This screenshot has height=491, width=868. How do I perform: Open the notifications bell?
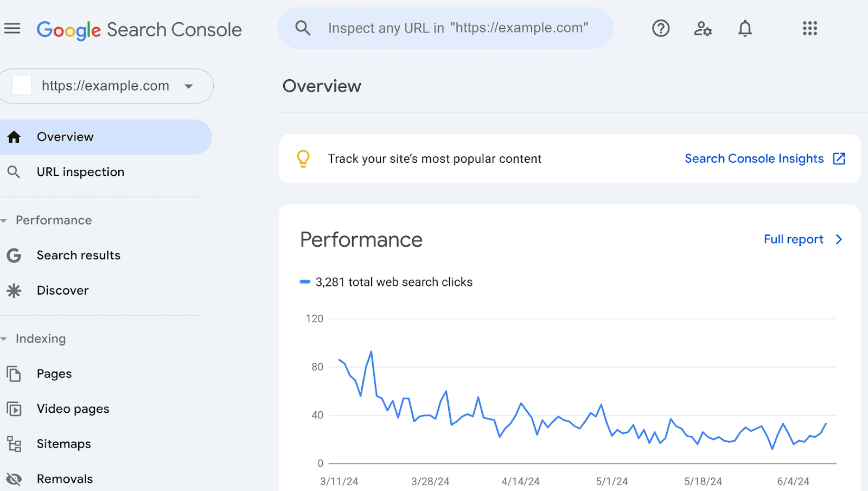[745, 28]
